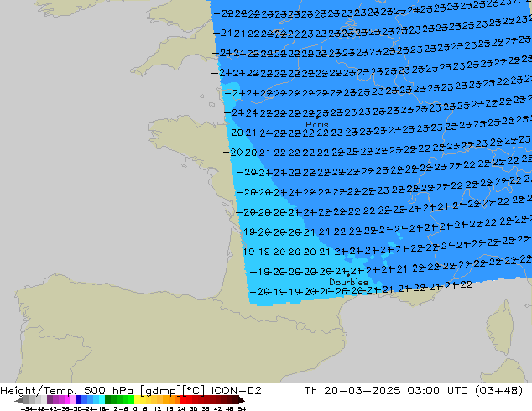The image size is (532, 411).
Task: Click the dark blue swatch in color legend
Action: (79, 400)
